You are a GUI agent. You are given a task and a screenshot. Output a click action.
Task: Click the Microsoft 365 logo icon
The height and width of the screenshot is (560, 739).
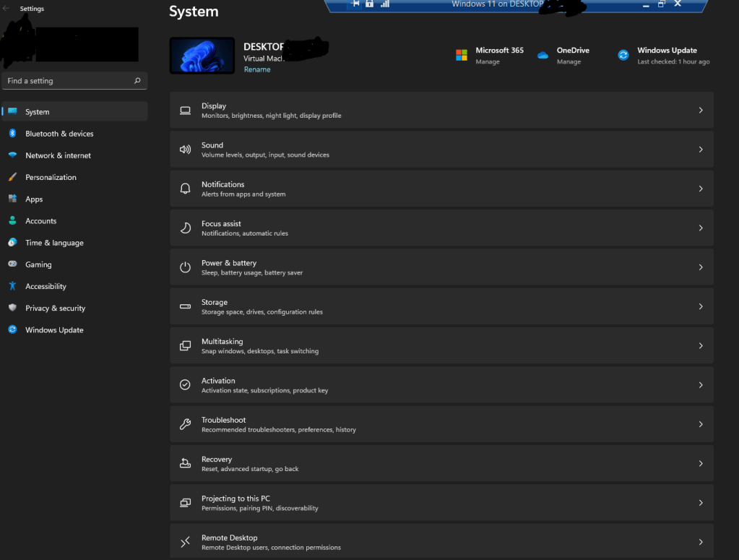[462, 56]
